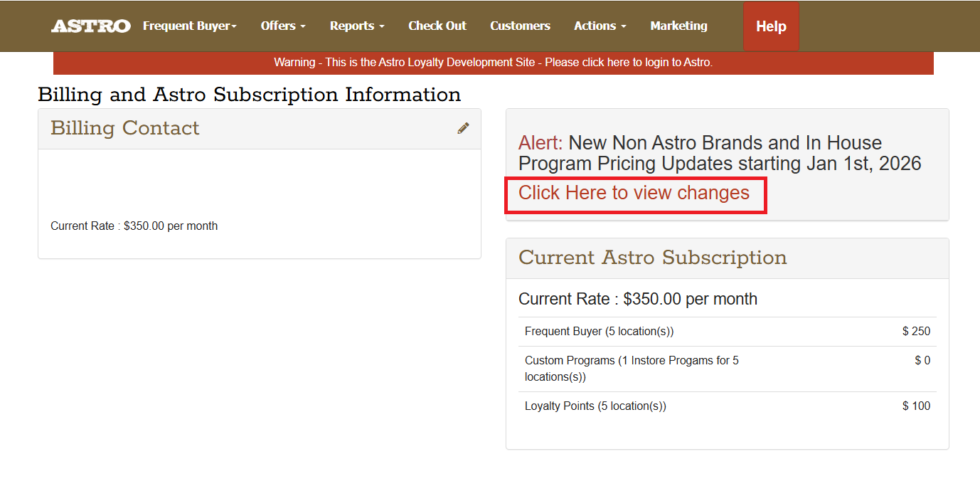
Task: Go to the Check Out page
Action: (437, 26)
